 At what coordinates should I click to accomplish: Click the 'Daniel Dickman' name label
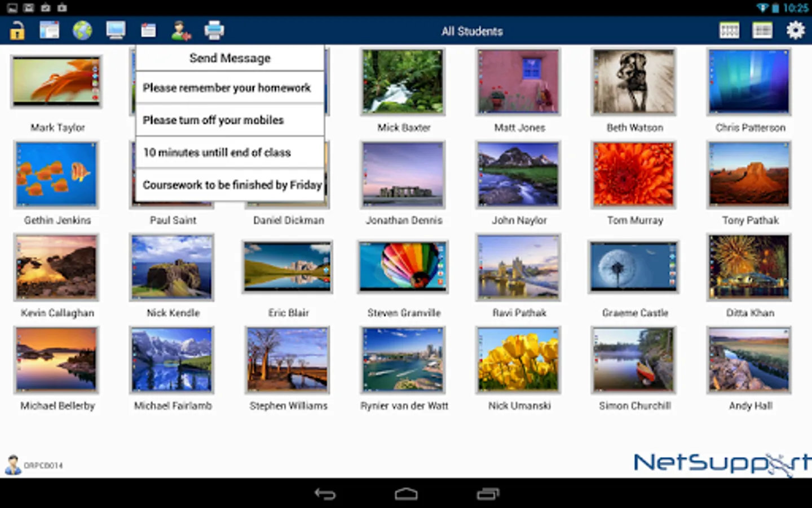pos(289,220)
